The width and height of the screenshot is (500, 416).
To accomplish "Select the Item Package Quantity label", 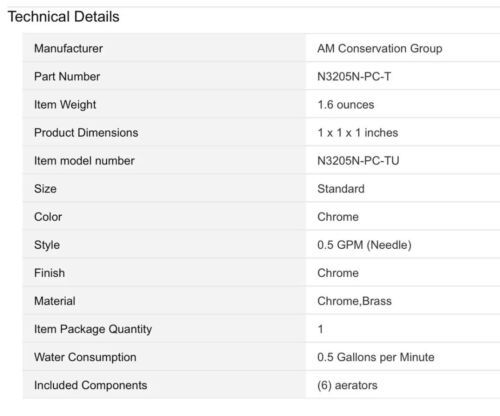I will [x=93, y=329].
